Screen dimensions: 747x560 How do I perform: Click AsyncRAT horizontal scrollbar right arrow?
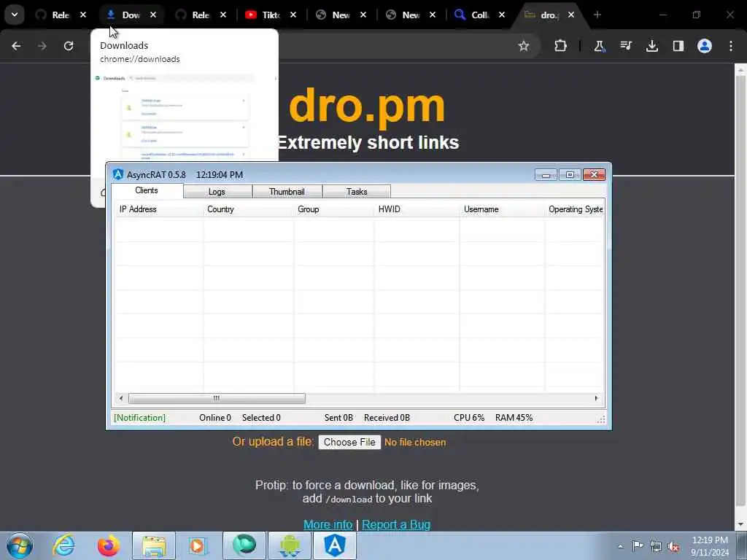click(597, 398)
